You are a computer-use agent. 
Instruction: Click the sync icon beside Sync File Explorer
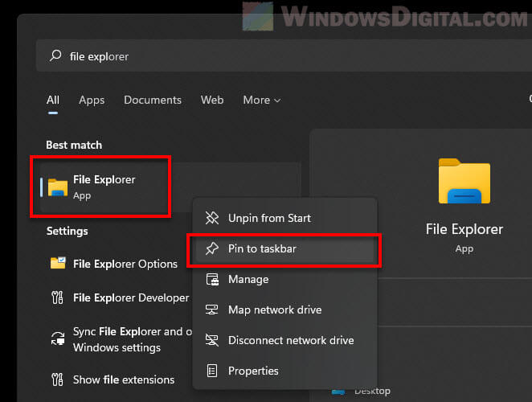[58, 338]
